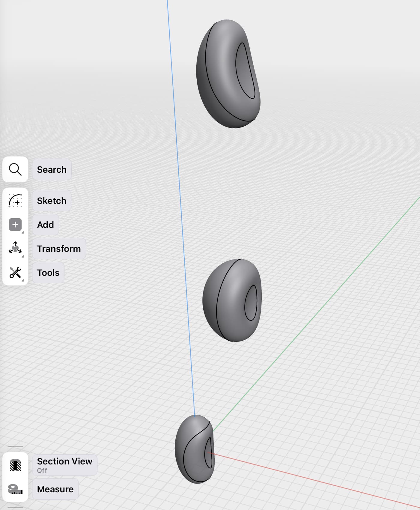Select the topmost ring-shaped body

coord(228,74)
